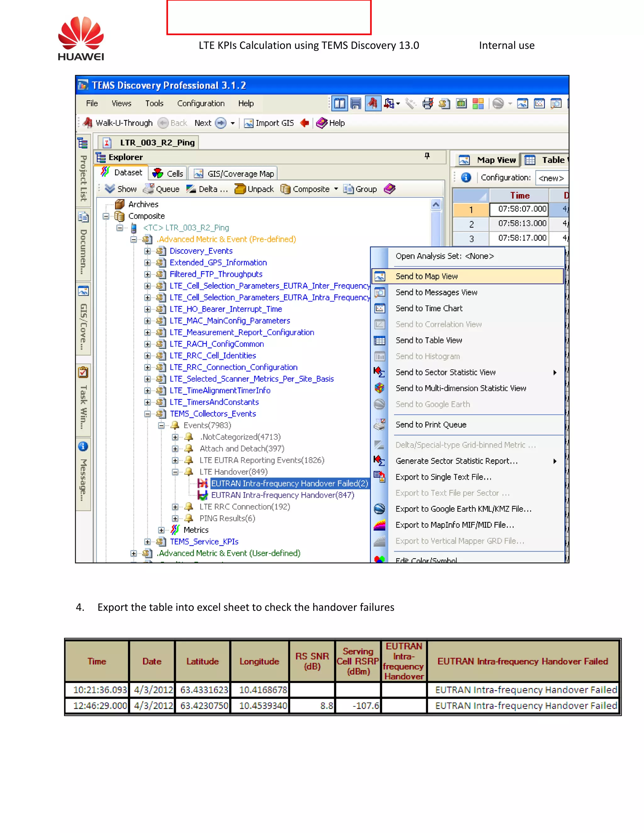Expand the LTE_RACH_ConfigCommon tree node
This screenshot has width=644, height=833.
pos(147,344)
